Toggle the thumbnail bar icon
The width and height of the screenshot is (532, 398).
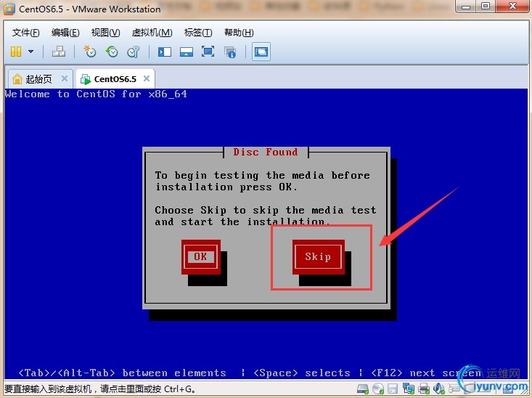[187, 52]
